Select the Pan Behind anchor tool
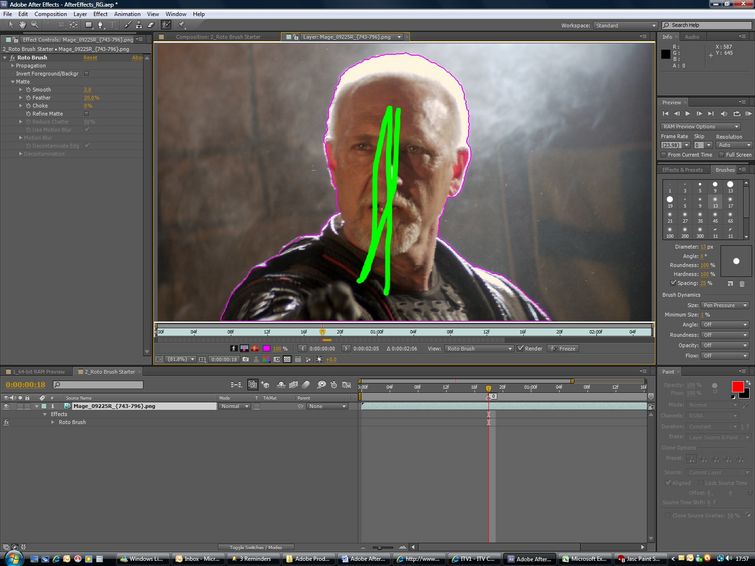The image size is (755, 566). click(x=74, y=25)
